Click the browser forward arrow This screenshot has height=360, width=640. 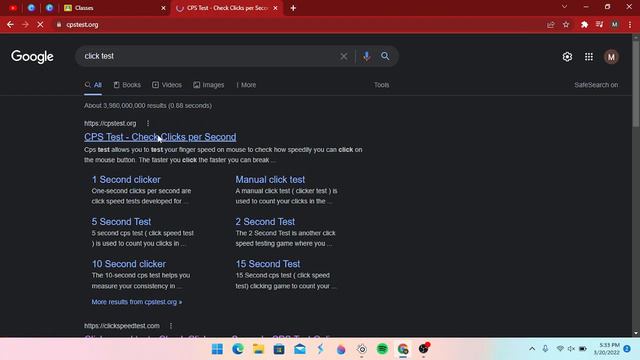[x=25, y=24]
